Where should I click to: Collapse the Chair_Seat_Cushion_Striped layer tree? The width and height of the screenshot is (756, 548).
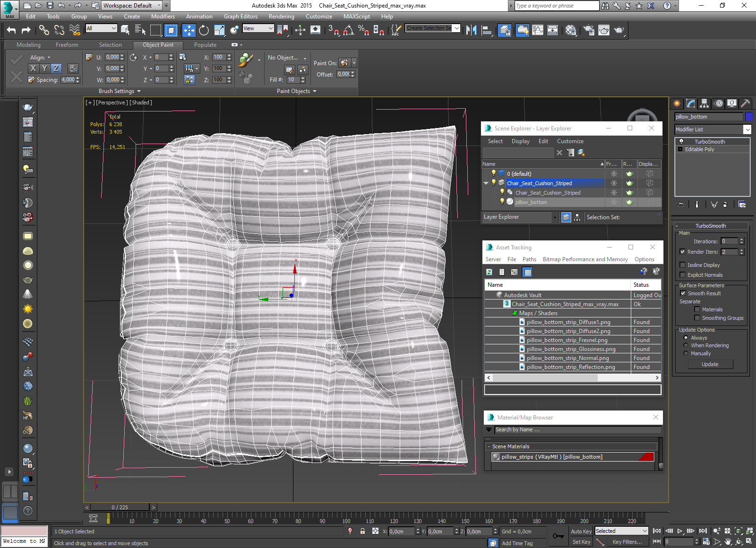[x=486, y=183]
